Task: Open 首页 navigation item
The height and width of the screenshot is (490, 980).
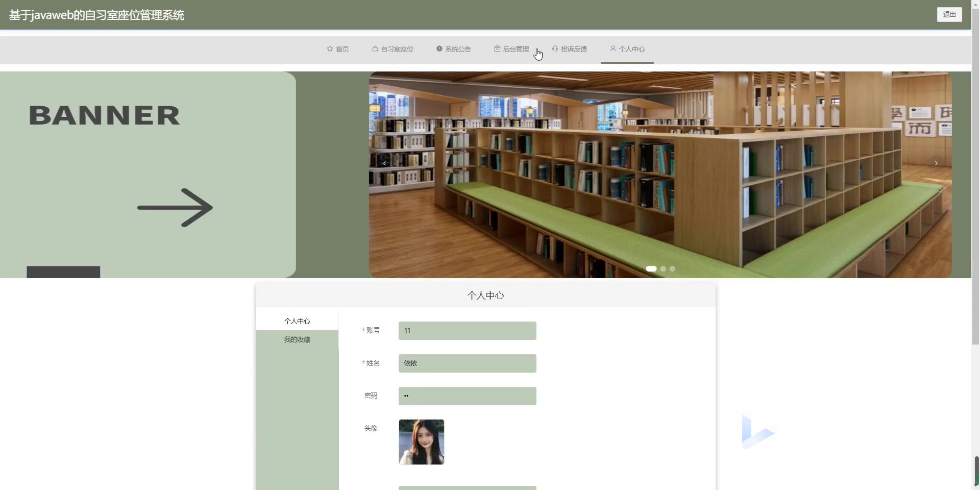Action: point(338,50)
